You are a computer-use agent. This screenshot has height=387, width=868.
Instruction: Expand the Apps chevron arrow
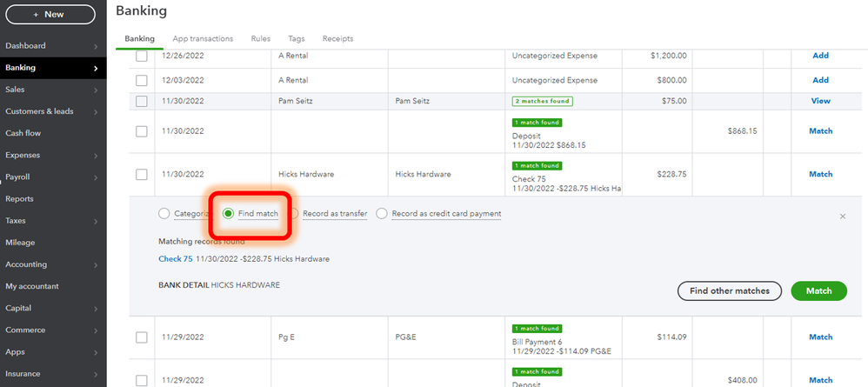click(x=96, y=353)
